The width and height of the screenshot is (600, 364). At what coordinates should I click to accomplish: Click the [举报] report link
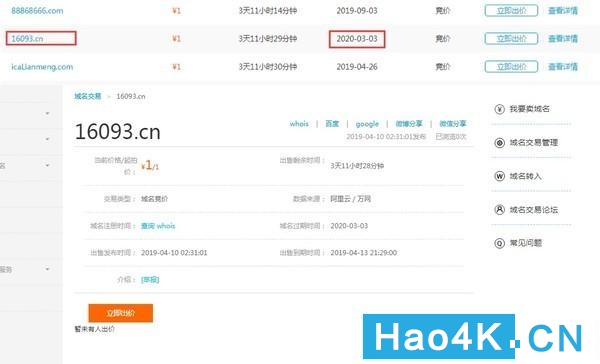[150, 280]
